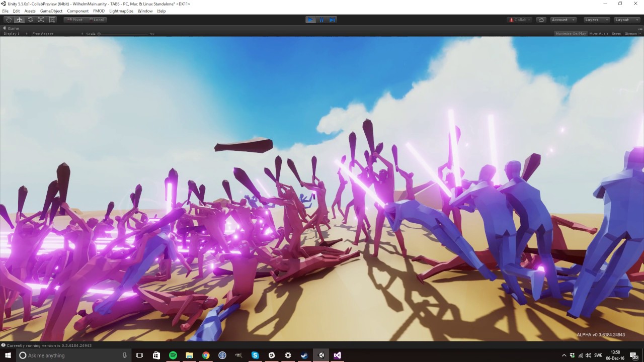Image resolution: width=644 pixels, height=362 pixels.
Task: Open Unity cloud services
Action: (541, 20)
